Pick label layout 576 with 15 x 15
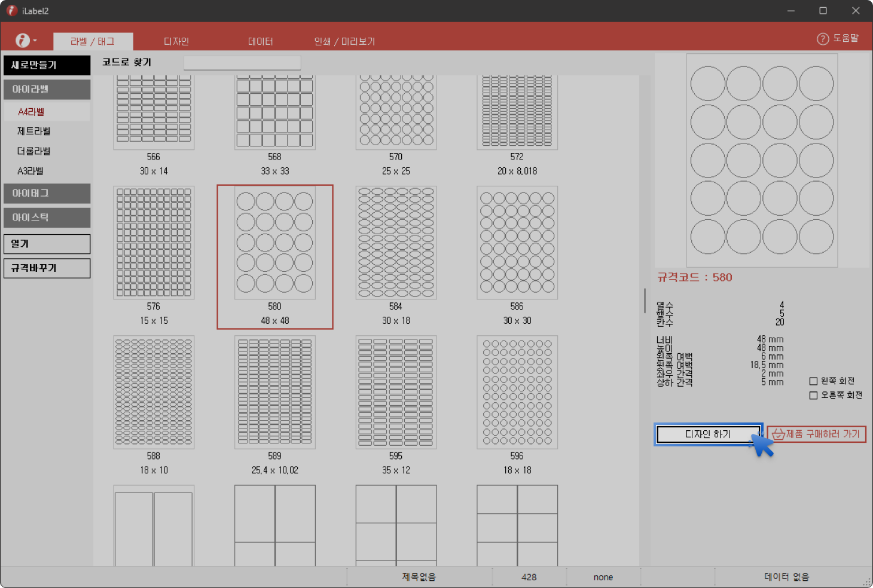Viewport: 873px width, 588px height. [154, 243]
